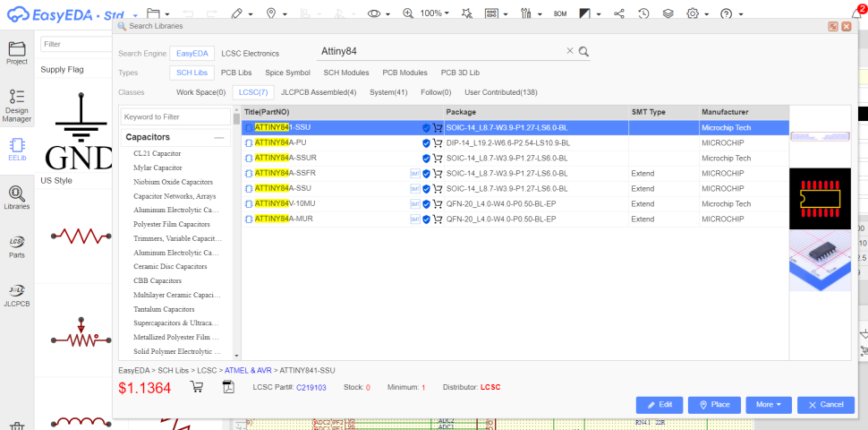The height and width of the screenshot is (430, 868).
Task: Open the PDF datasheet icon
Action: [227, 387]
